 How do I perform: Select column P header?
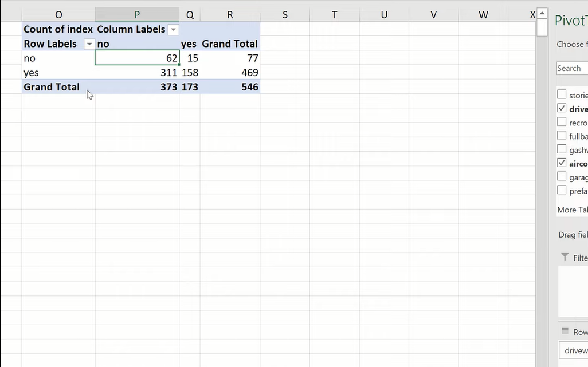137,15
